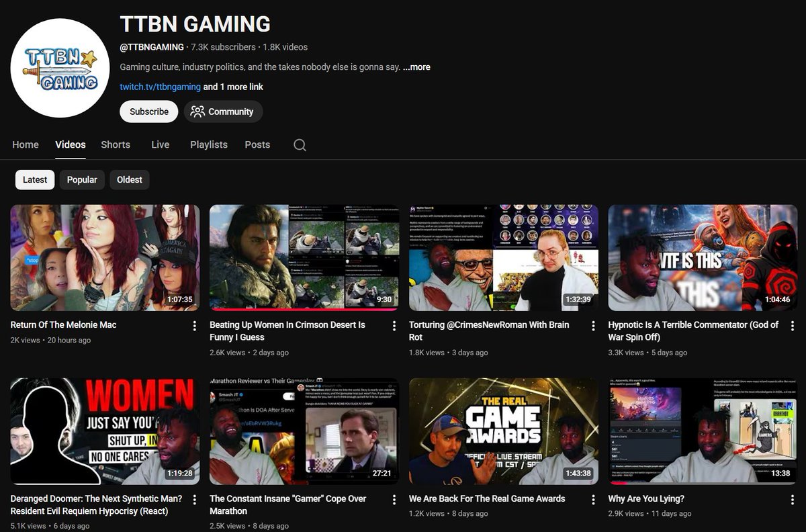Viewport: 806px width, 532px height.
Task: Click '3.3K views • 5 days ago' text
Action: click(647, 353)
